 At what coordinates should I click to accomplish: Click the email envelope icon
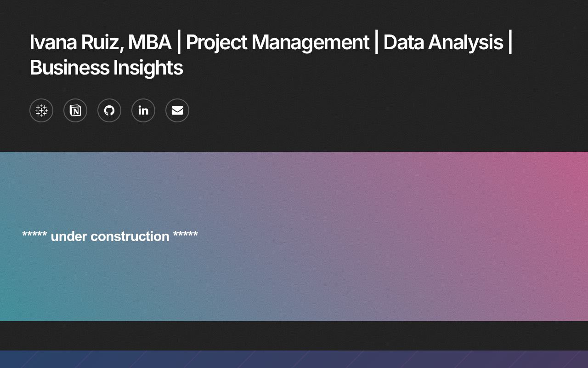coord(177,110)
